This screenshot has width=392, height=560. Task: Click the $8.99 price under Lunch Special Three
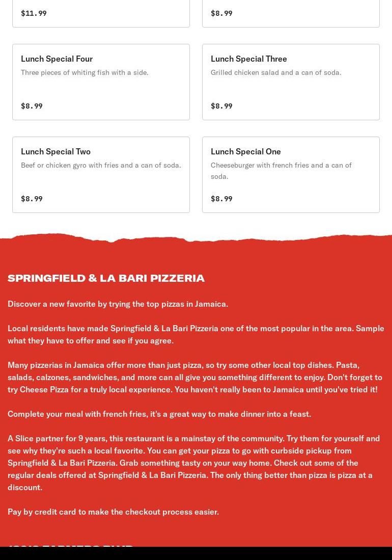221,106
